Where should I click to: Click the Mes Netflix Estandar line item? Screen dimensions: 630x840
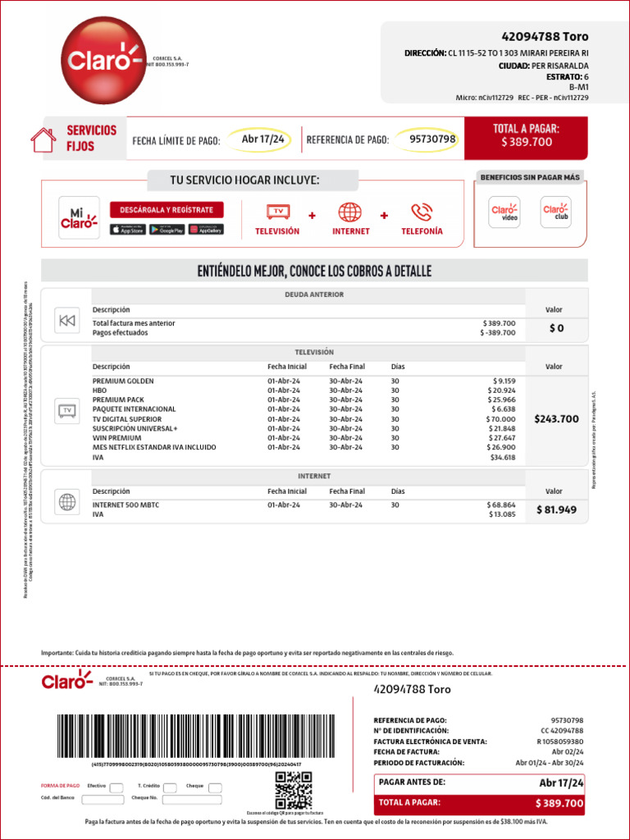click(304, 447)
